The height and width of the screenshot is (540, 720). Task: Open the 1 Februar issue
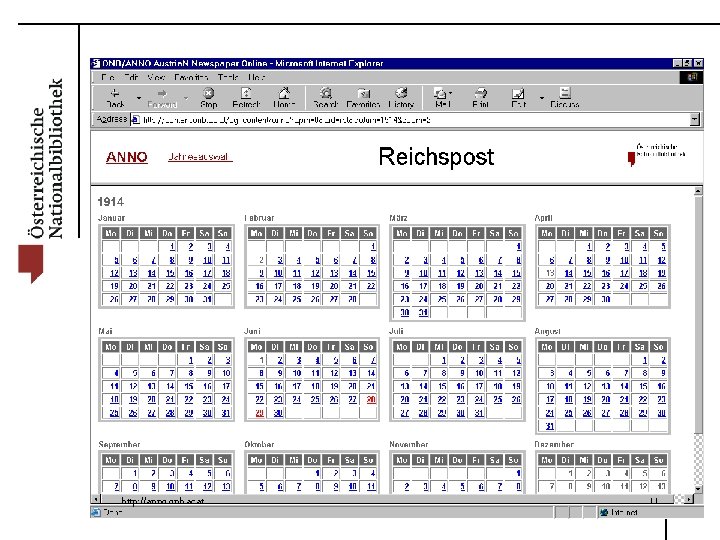373,247
